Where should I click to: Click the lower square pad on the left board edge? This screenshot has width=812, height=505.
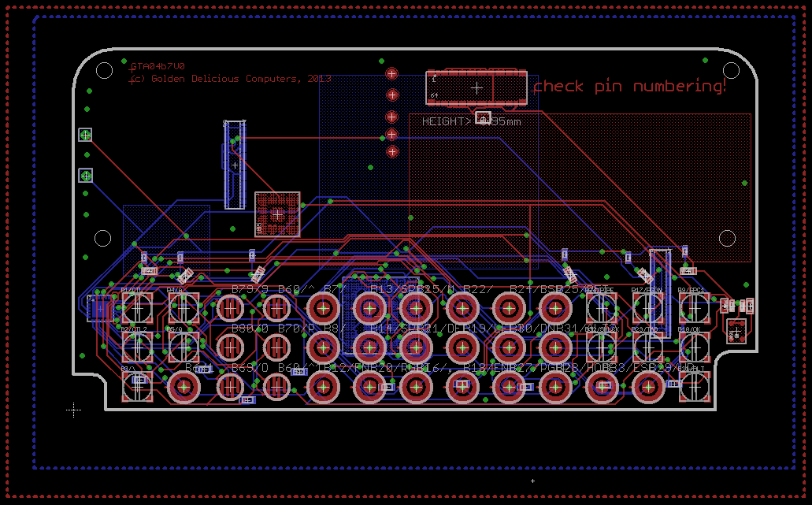click(x=87, y=175)
